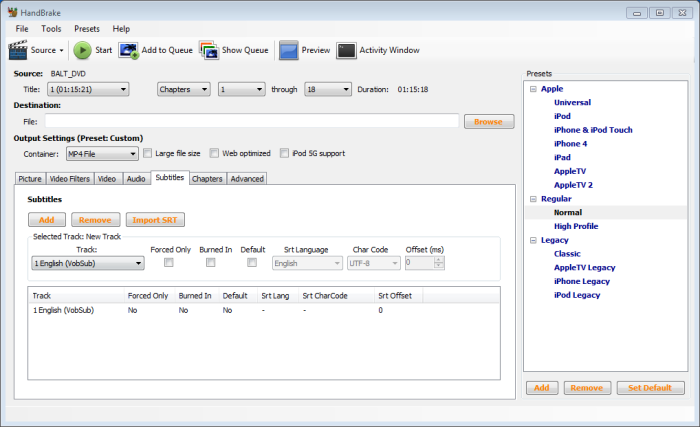The height and width of the screenshot is (427, 700).
Task: Click the Source clapperboard icon
Action: [x=18, y=50]
